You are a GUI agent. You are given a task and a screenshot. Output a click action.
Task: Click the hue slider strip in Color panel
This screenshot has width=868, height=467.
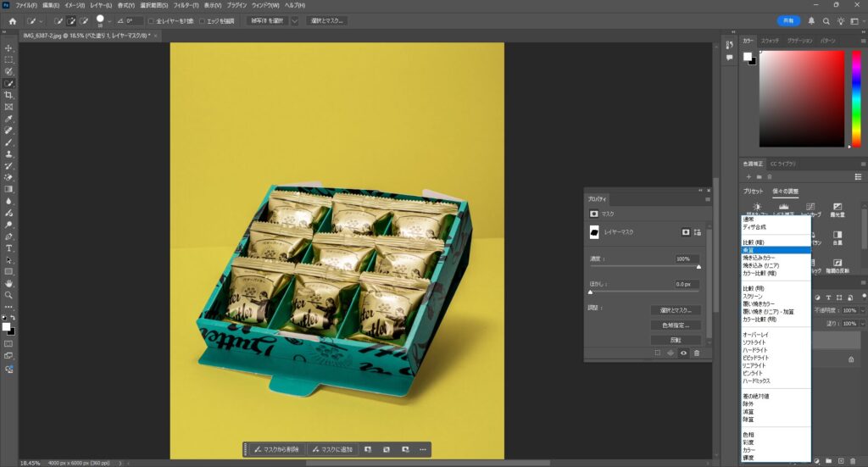[856, 98]
